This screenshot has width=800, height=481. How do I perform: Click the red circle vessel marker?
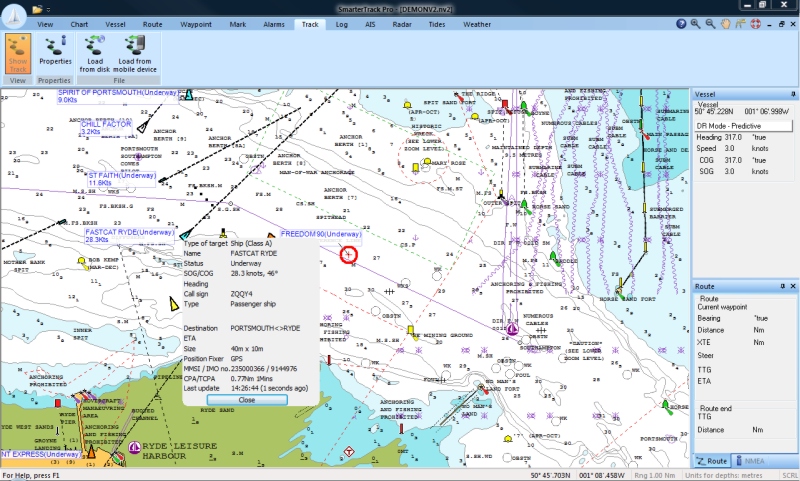point(348,255)
